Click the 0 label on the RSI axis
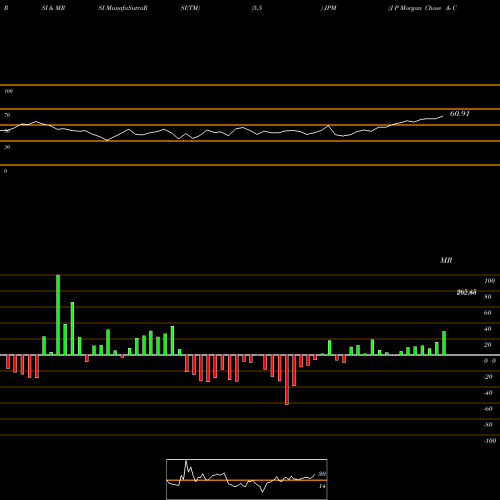This screenshot has width=500, height=500. point(5,171)
